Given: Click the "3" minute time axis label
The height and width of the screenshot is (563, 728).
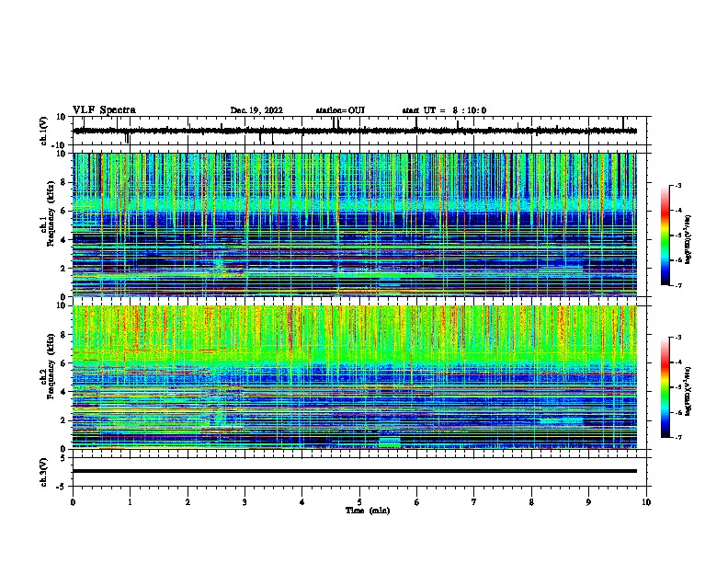Looking at the screenshot, I should (245, 502).
